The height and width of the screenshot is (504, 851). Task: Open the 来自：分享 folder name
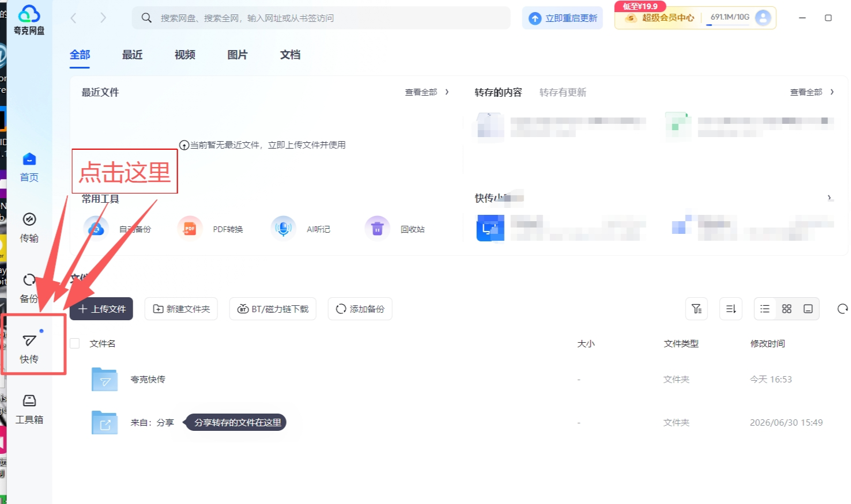tap(152, 422)
